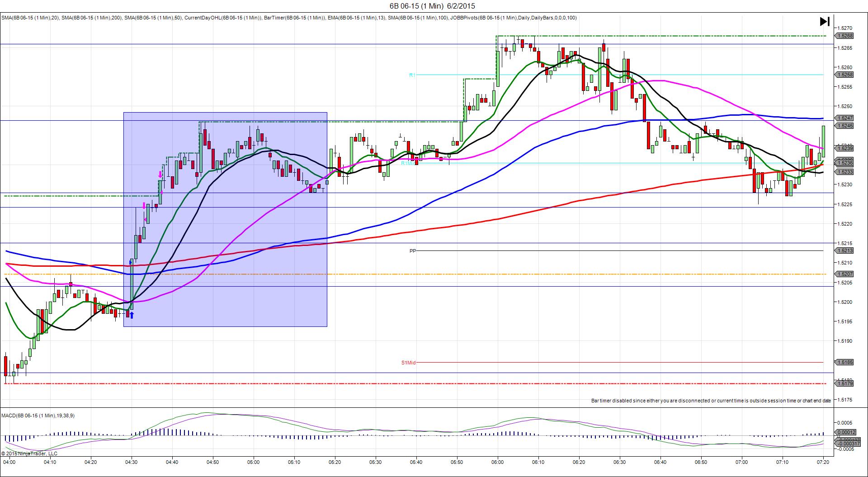868x477 pixels.
Task: Click the 1.5213 pivot price marker
Action: pyautogui.click(x=844, y=250)
